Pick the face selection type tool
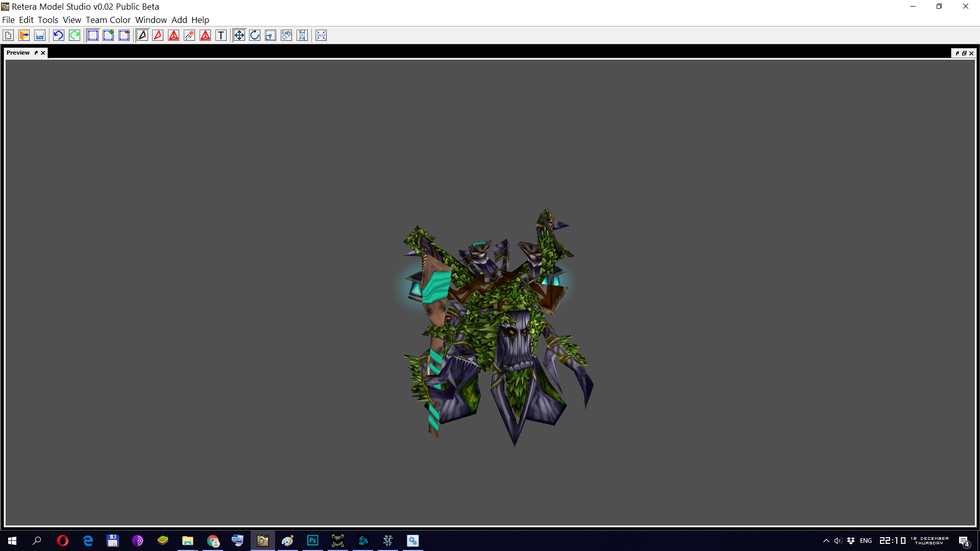The image size is (980, 551). click(158, 35)
